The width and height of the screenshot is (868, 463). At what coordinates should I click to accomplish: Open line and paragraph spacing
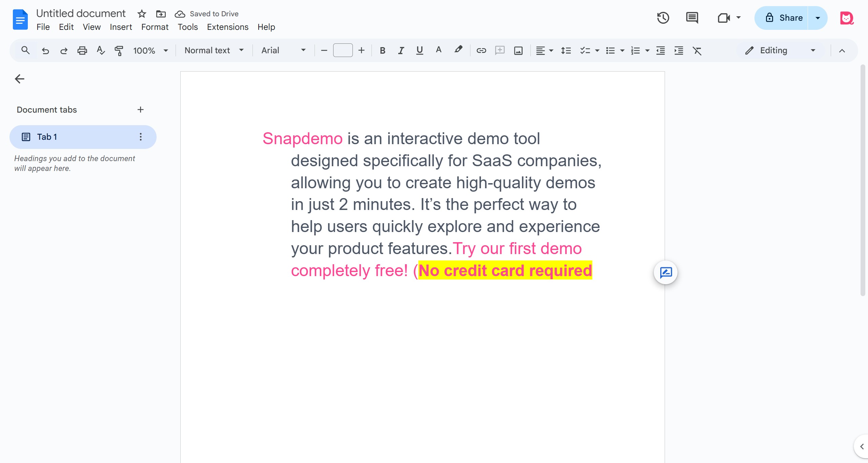tap(566, 51)
